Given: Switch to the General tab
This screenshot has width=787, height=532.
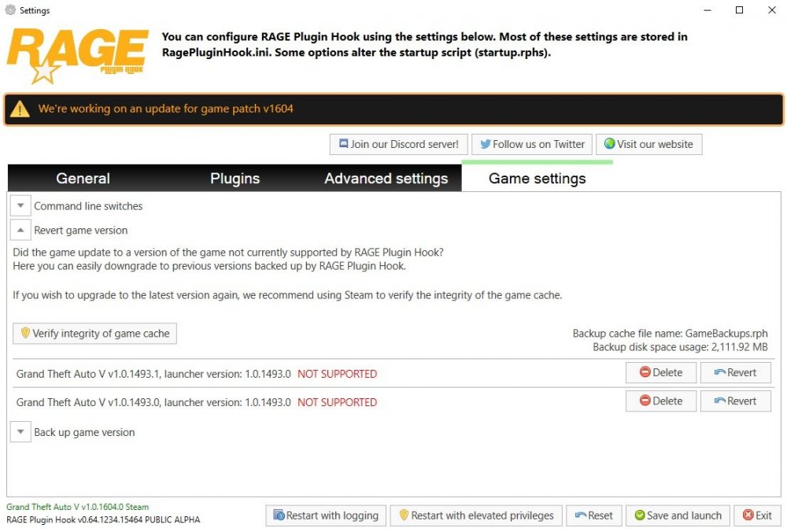Looking at the screenshot, I should (x=83, y=178).
